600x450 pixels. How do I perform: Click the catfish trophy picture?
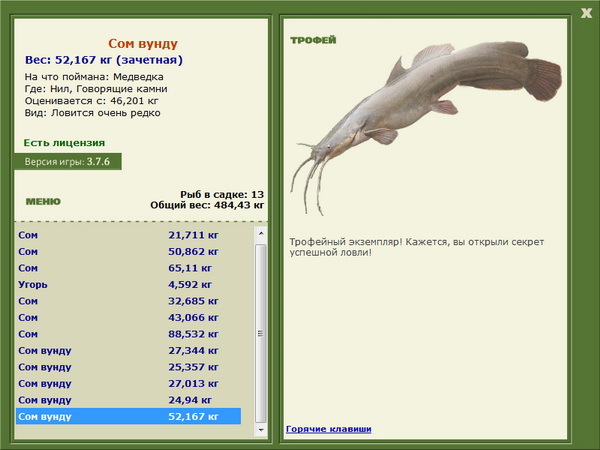point(426,128)
